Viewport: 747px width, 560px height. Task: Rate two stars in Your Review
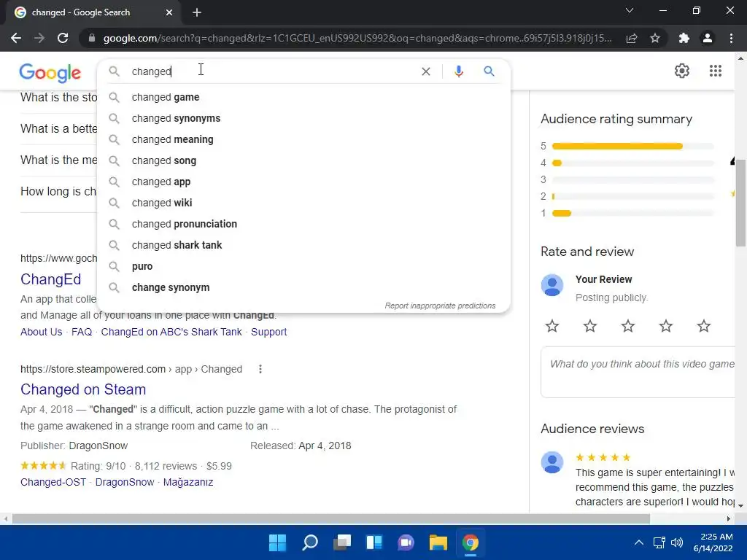pyautogui.click(x=589, y=326)
